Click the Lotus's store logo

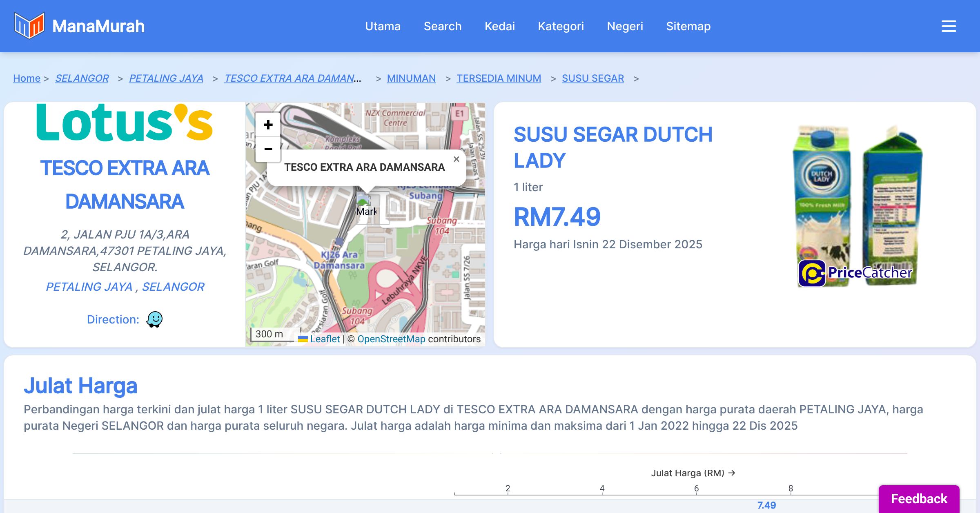pyautogui.click(x=125, y=123)
